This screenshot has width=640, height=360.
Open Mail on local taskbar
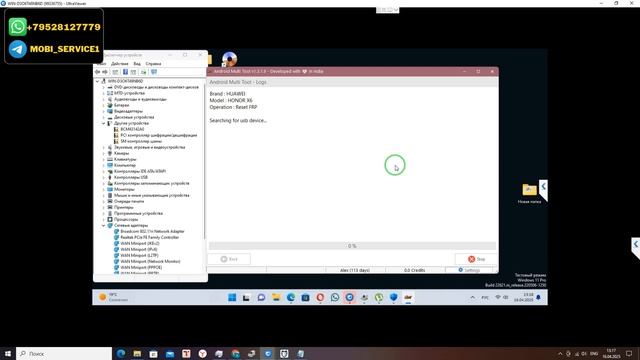tap(170, 353)
